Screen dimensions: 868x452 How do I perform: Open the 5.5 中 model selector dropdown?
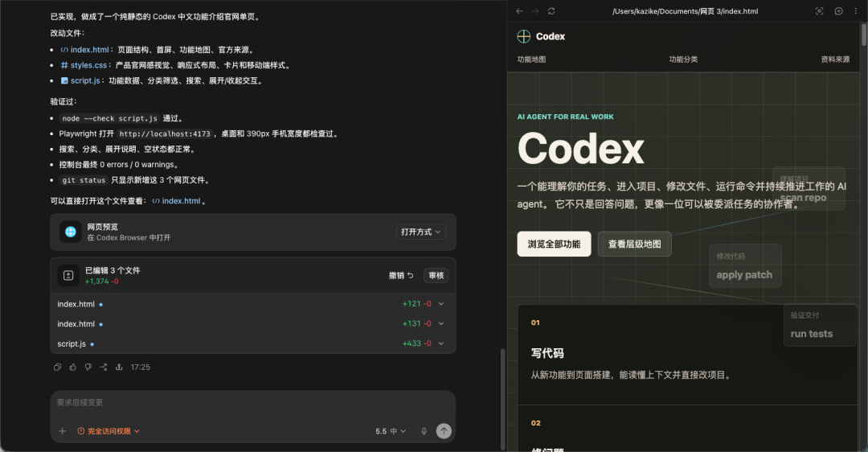point(391,431)
